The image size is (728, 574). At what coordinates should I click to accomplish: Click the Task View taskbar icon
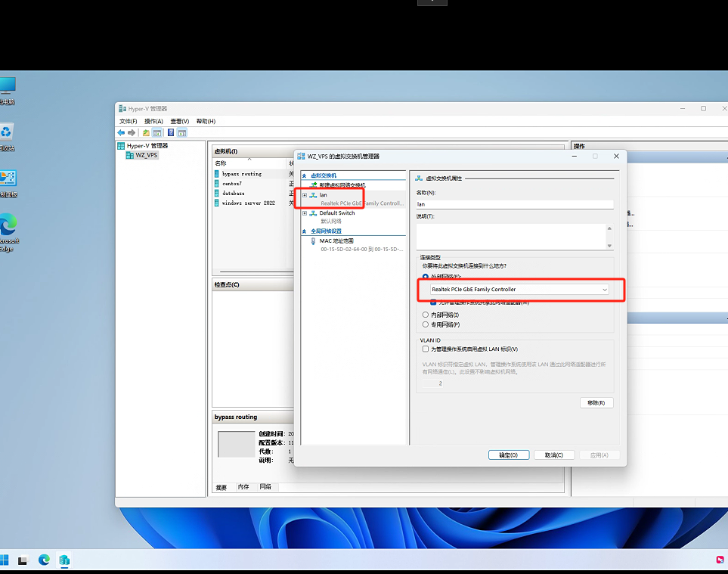tap(22, 560)
